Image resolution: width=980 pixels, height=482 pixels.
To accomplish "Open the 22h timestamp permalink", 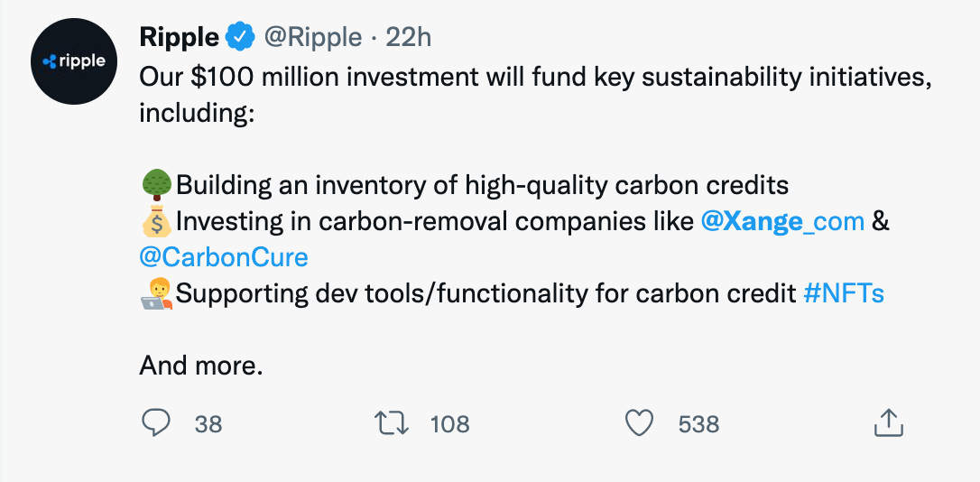I will (408, 37).
